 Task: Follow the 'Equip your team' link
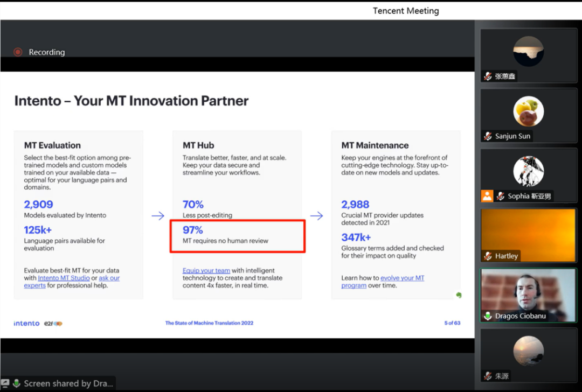click(x=206, y=271)
